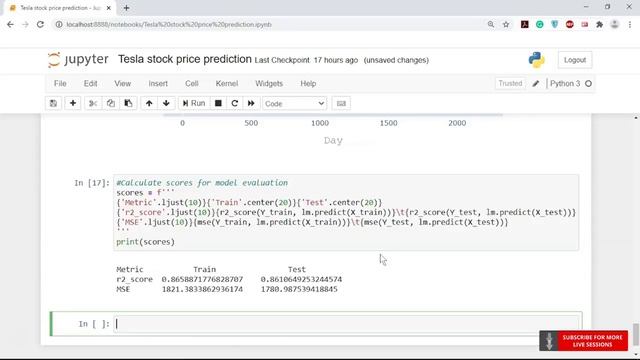Bookmark this page with the star icon
Image resolution: width=640 pixels, height=360 pixels.
tap(506, 24)
